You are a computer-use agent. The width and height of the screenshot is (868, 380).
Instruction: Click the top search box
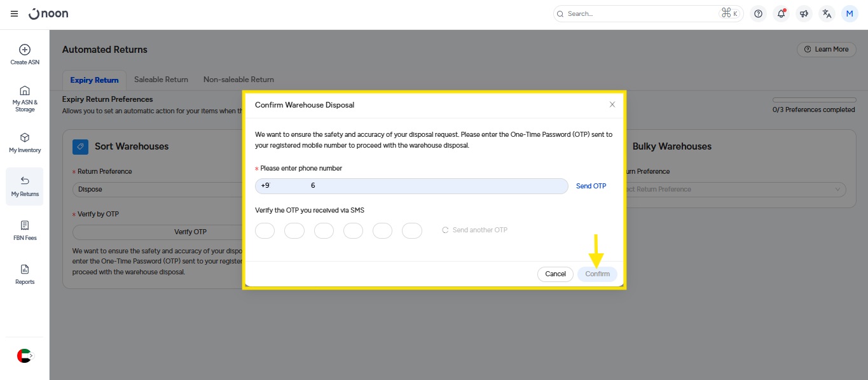tap(642, 13)
